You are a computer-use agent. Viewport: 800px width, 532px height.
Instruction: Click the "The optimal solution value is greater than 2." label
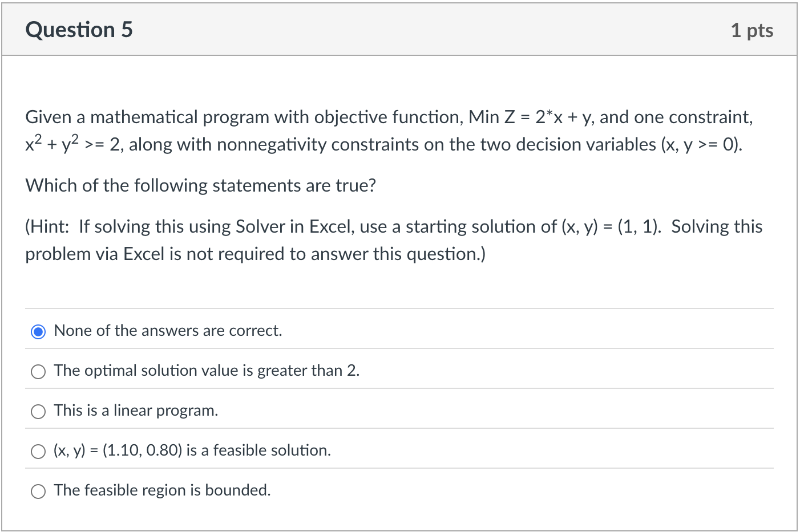point(207,371)
